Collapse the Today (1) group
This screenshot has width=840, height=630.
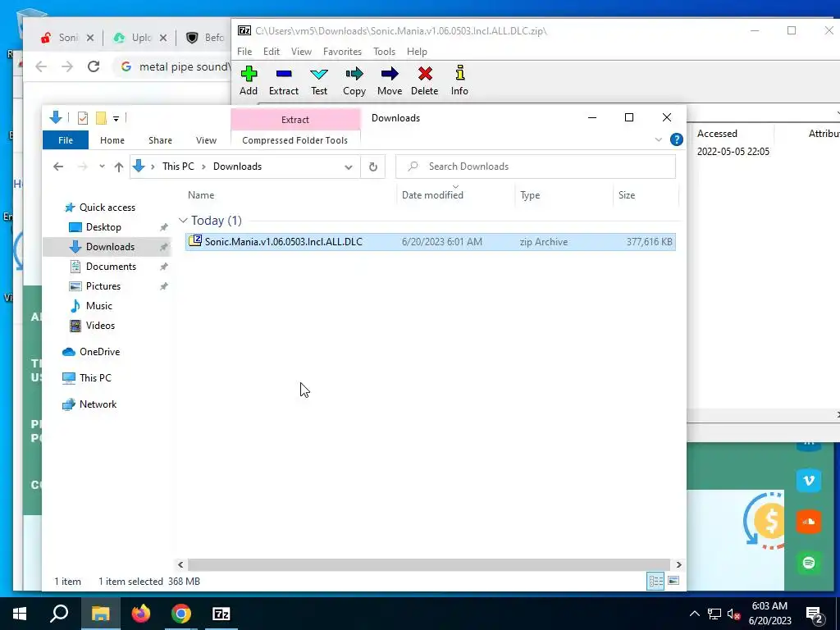click(183, 220)
